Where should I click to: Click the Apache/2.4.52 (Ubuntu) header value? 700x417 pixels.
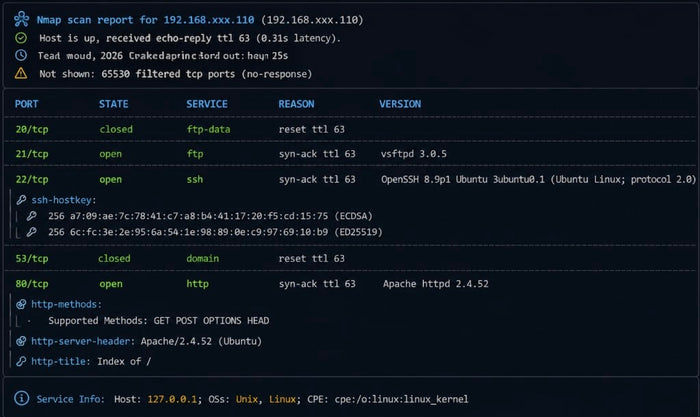pyautogui.click(x=201, y=341)
